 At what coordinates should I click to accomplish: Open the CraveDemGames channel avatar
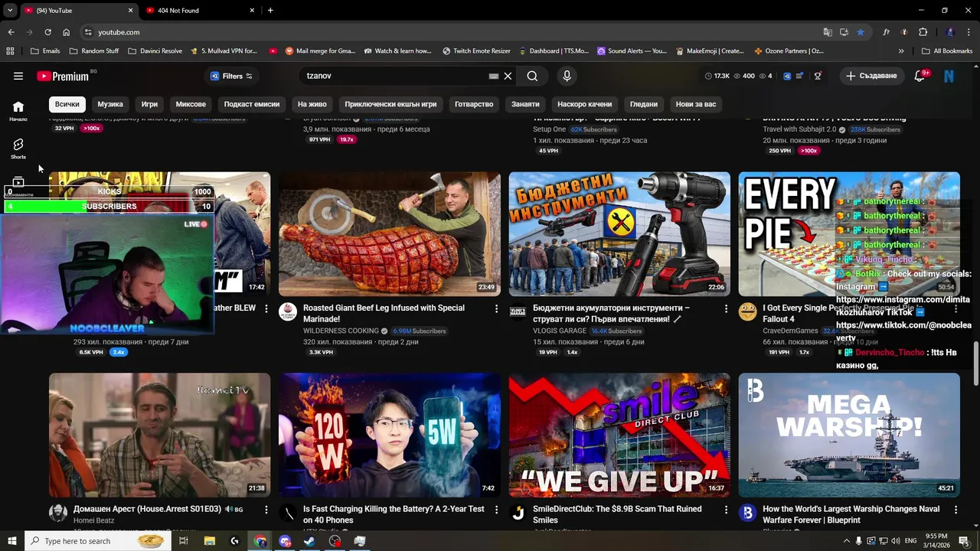tap(747, 311)
